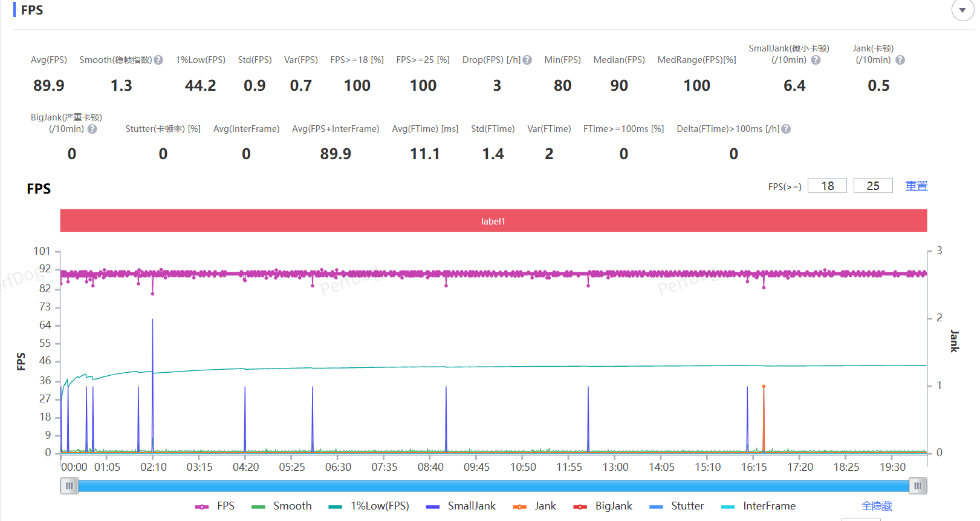Click the 重置 reset link
Image resolution: width=980 pixels, height=521 pixels.
pos(916,186)
